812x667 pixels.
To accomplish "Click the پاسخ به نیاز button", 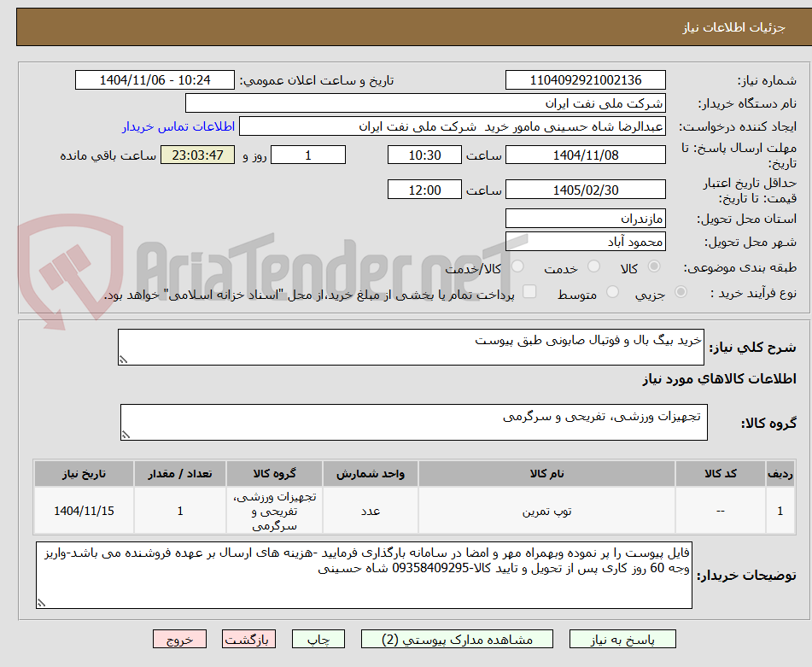I will click(x=622, y=639).
